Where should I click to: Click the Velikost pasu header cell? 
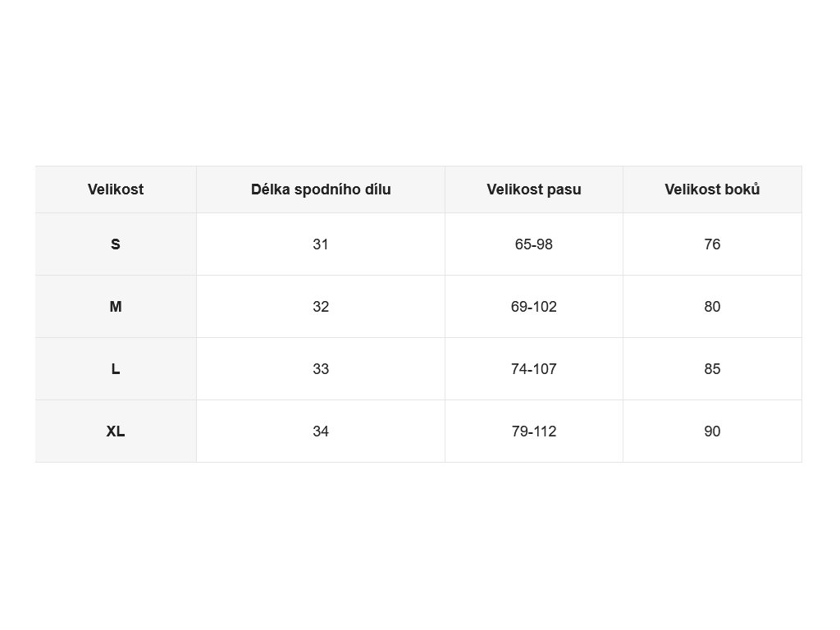click(534, 189)
